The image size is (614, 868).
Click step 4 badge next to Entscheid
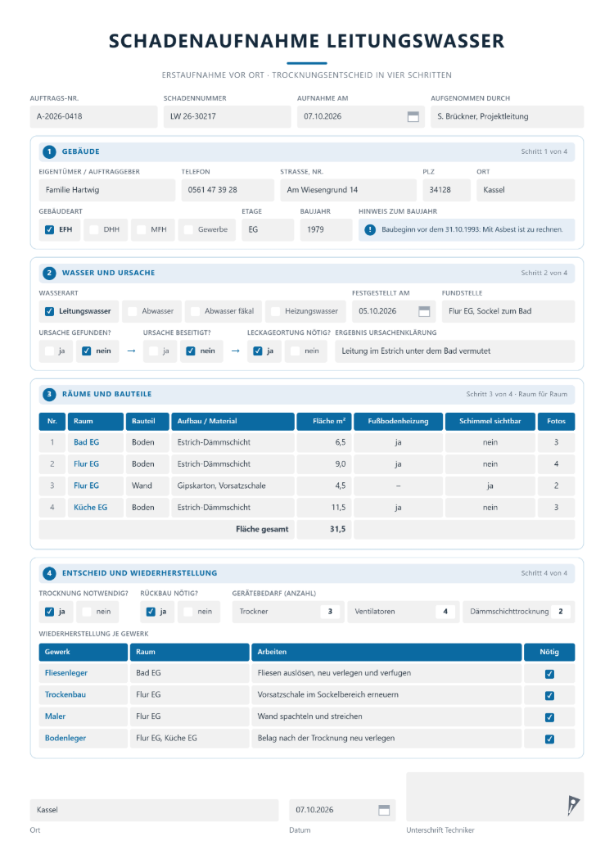tap(49, 573)
